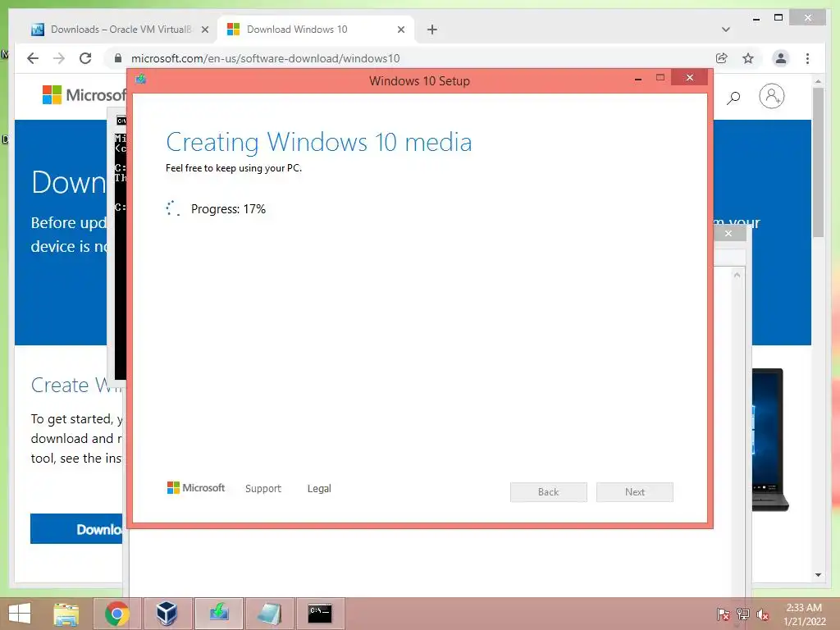
Task: Open the notepad-like taskbar app icon
Action: point(269,614)
